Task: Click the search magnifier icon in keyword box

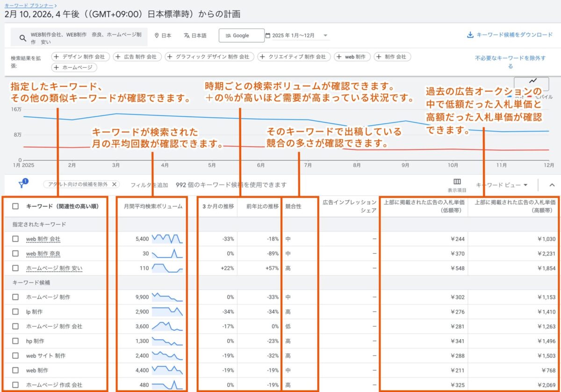Action: pos(22,38)
